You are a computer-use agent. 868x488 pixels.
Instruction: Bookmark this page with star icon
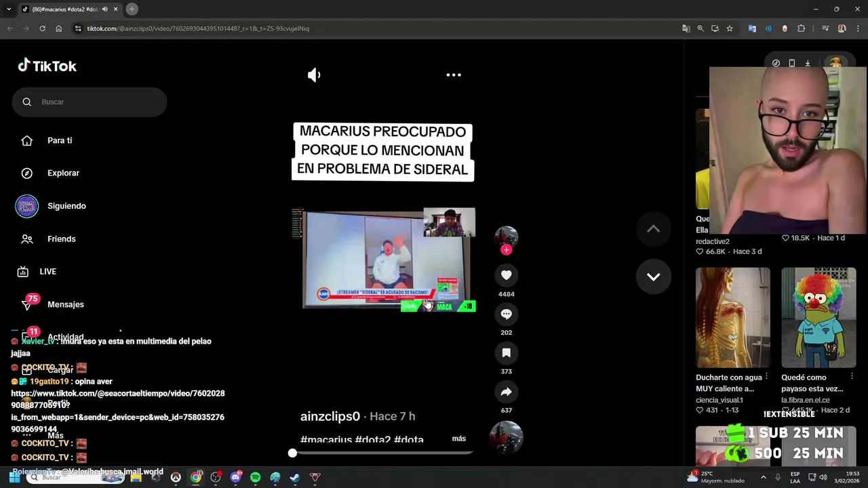(x=730, y=28)
